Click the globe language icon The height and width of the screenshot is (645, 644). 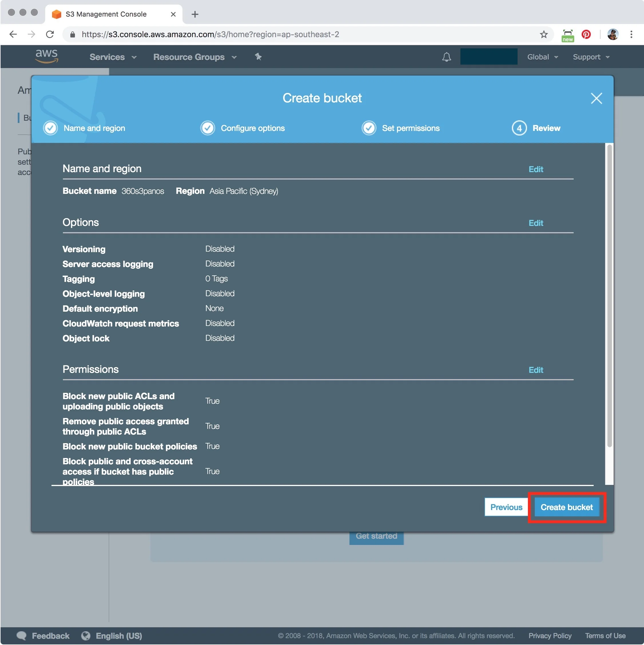pyautogui.click(x=86, y=636)
